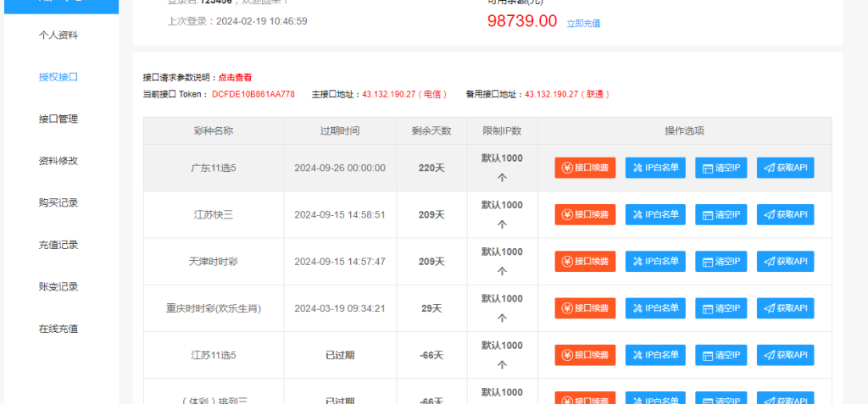Click the 220天 remaining days cell

[x=431, y=168]
